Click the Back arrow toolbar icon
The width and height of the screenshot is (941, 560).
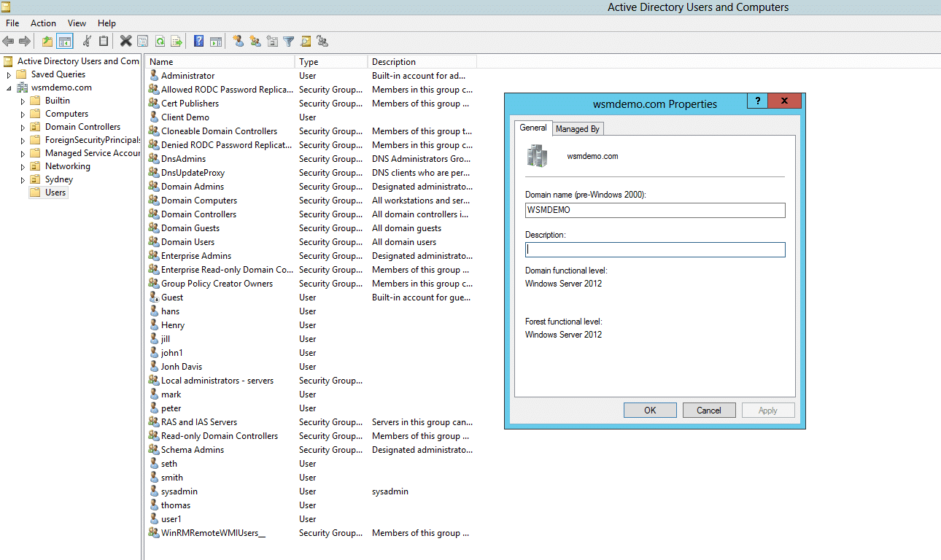tap(8, 42)
